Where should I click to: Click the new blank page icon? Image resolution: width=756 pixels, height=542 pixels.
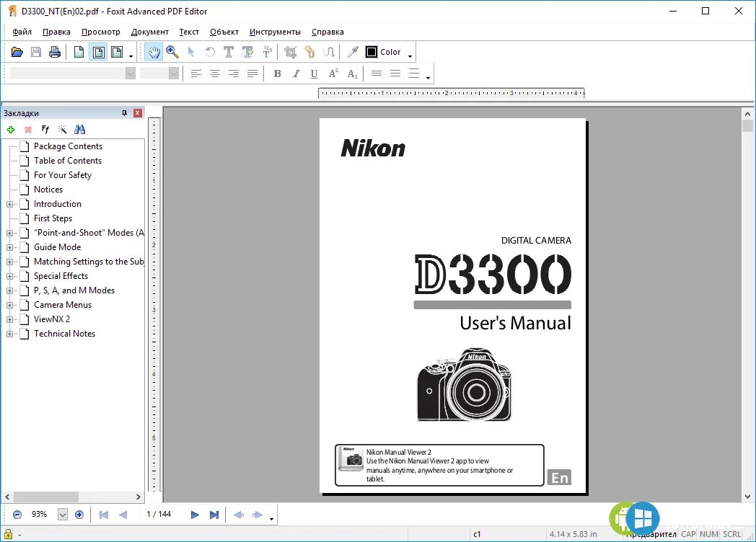point(79,52)
